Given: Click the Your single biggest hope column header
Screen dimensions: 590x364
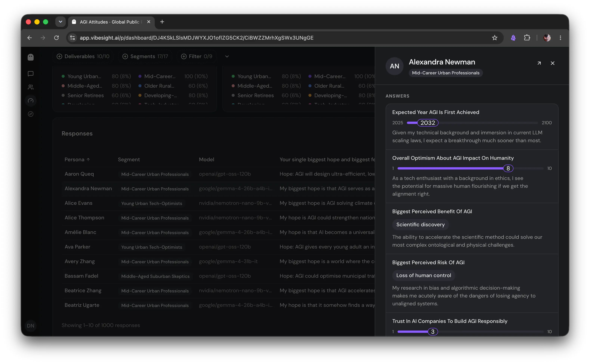Looking at the screenshot, I should click(x=327, y=159).
